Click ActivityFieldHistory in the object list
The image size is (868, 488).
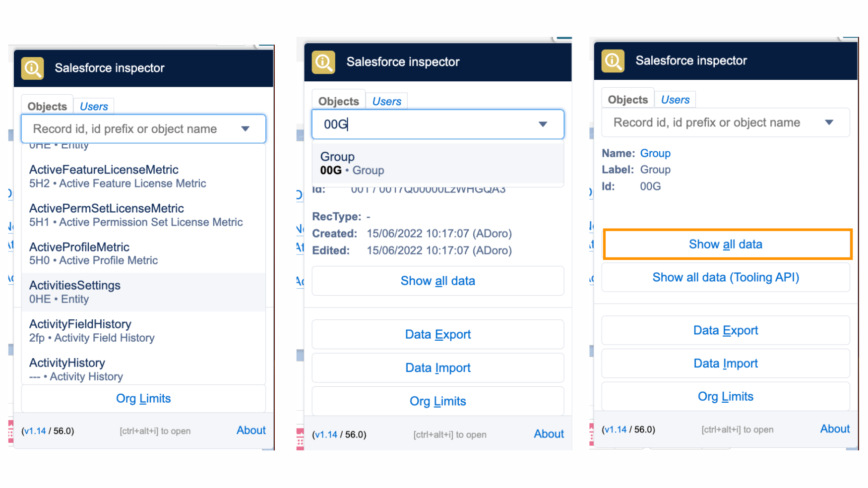pyautogui.click(x=80, y=324)
